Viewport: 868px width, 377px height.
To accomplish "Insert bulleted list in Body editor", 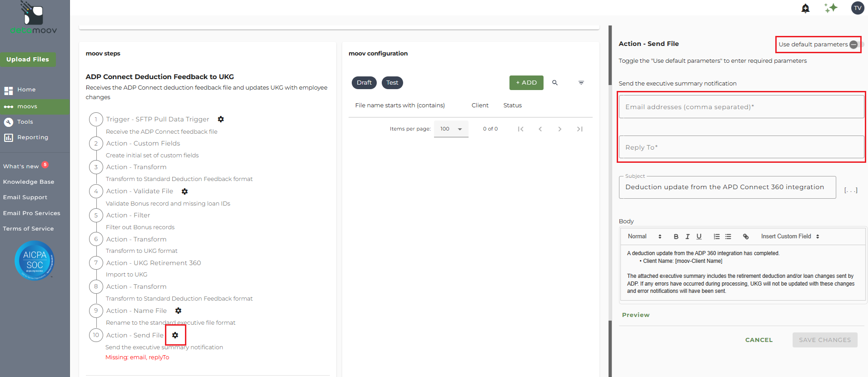I will [x=728, y=236].
